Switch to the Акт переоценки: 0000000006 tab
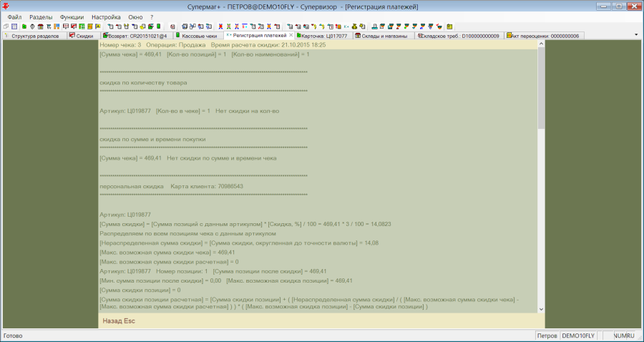Screen dimensions: 644x342 pos(545,36)
